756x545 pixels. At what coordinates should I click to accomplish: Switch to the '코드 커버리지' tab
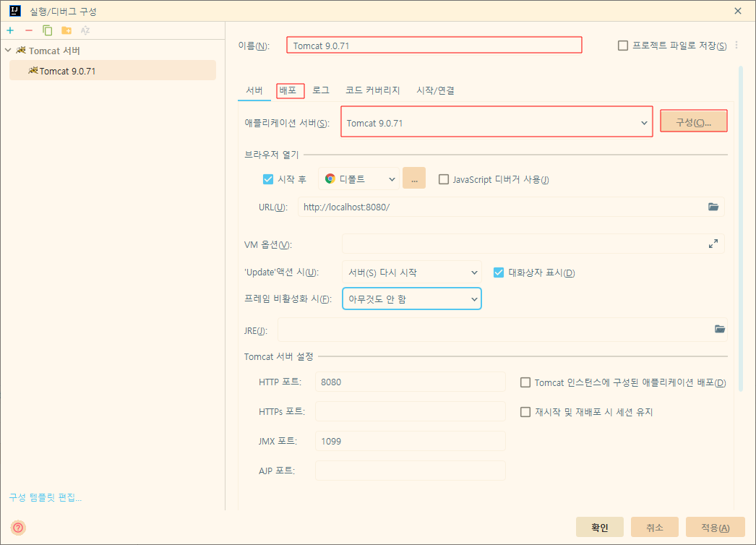[x=373, y=90]
